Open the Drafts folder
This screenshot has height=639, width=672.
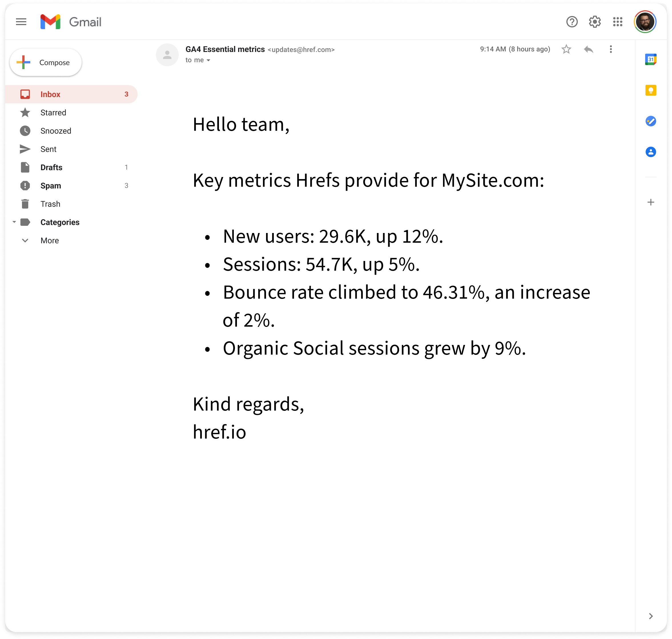(71, 167)
